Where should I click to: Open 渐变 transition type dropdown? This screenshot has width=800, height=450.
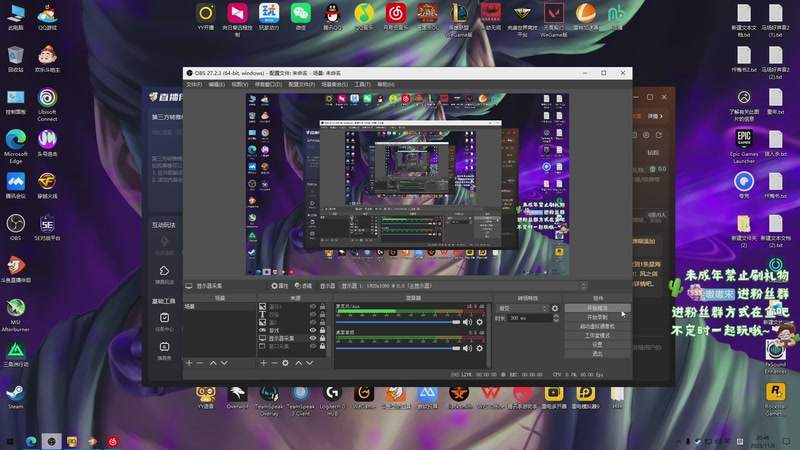tap(522, 308)
